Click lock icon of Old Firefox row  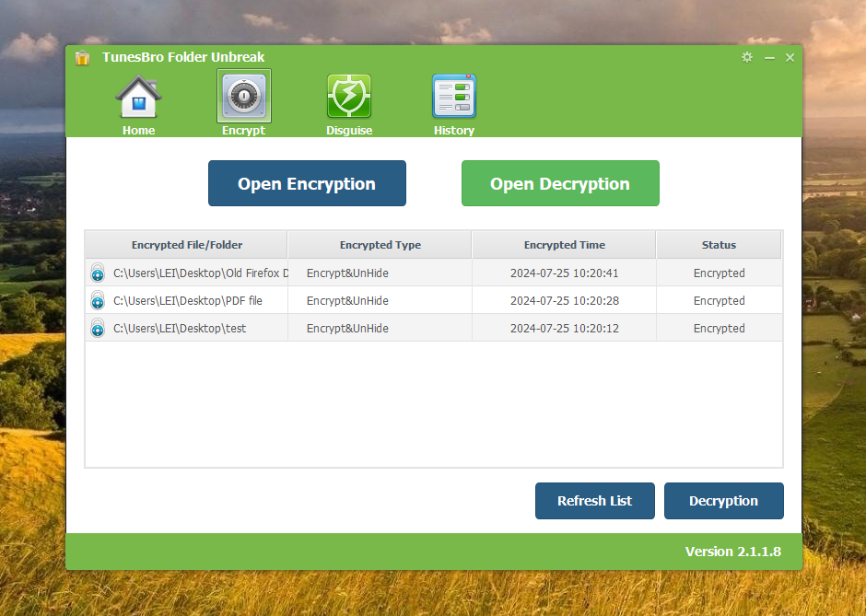point(98,273)
